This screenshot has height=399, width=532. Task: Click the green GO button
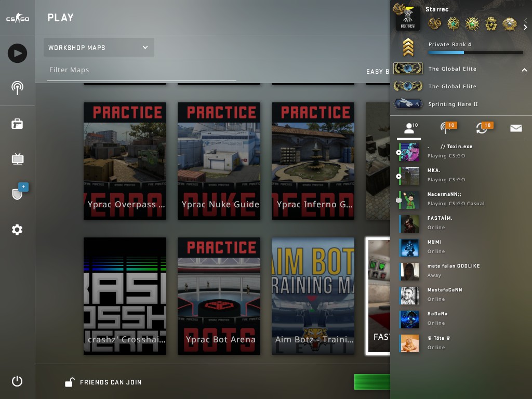click(372, 382)
